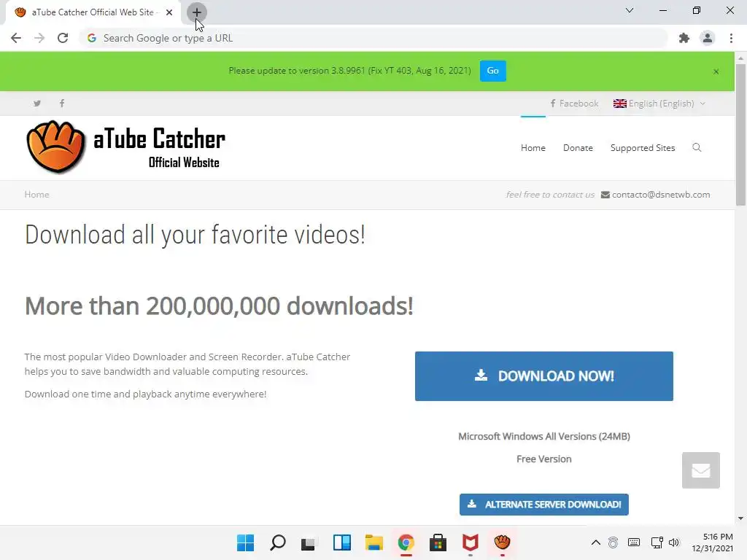Image resolution: width=747 pixels, height=560 pixels.
Task: Open the Extensions puzzle icon
Action: pyautogui.click(x=684, y=38)
